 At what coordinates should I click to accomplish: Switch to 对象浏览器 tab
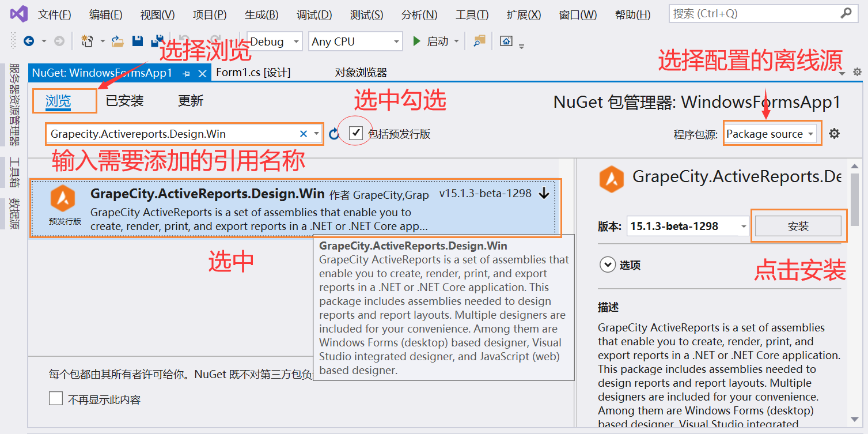tap(361, 73)
